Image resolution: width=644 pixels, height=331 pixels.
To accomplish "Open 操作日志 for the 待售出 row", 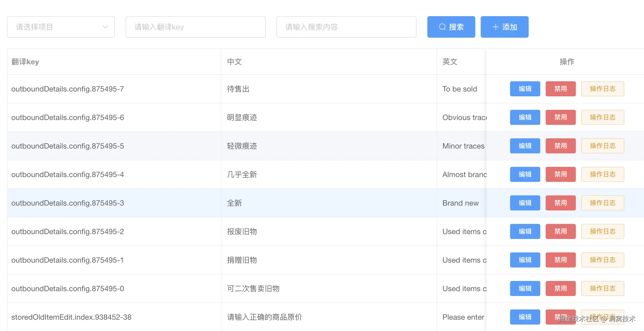I will click(603, 89).
